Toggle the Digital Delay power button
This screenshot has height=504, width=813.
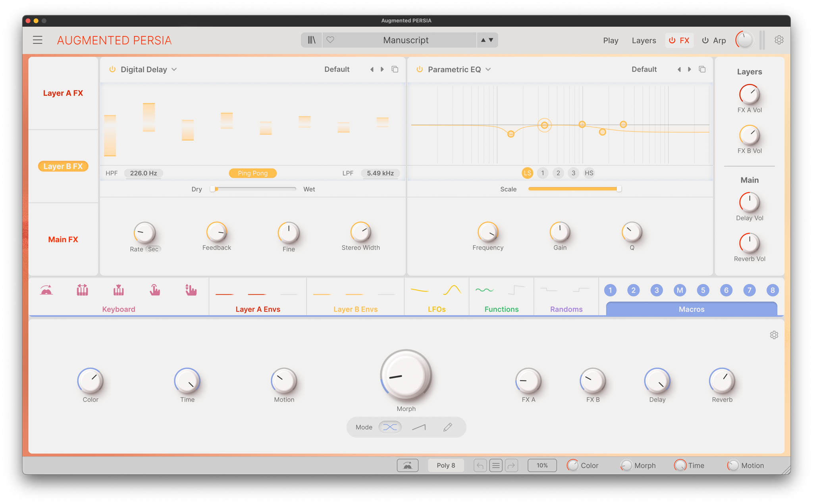pos(112,69)
